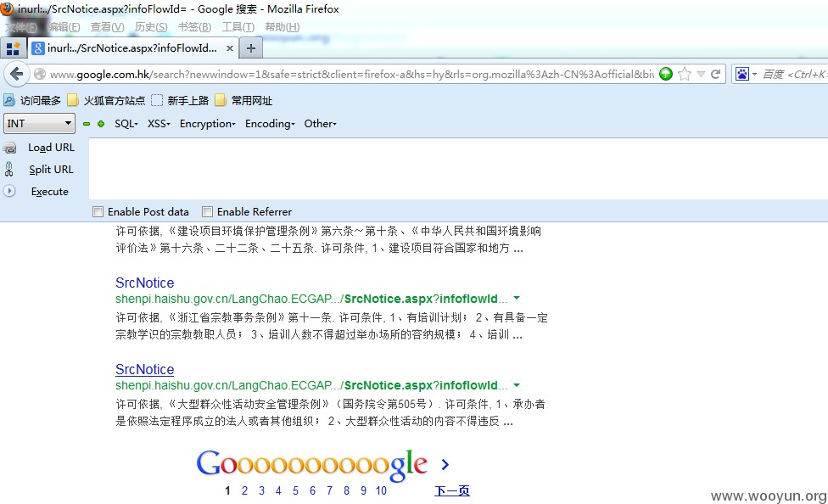Click the Split URL scissors icon
Screen dimensions: 828x504
[9, 169]
